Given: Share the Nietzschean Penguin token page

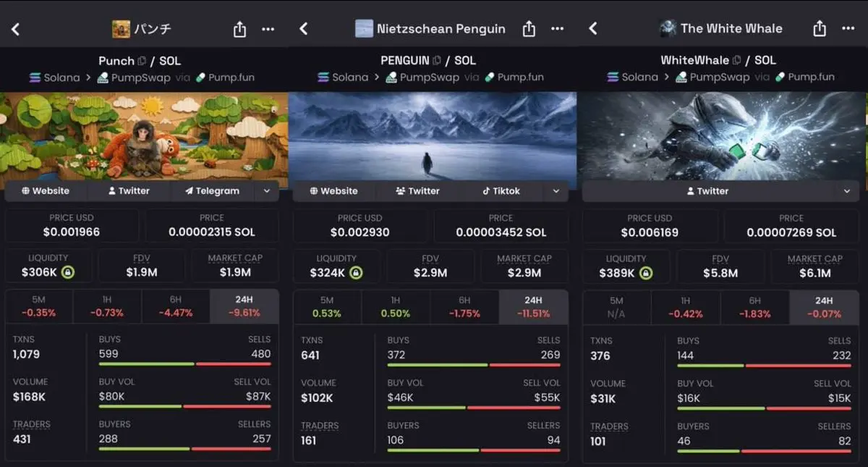Looking at the screenshot, I should coord(529,29).
